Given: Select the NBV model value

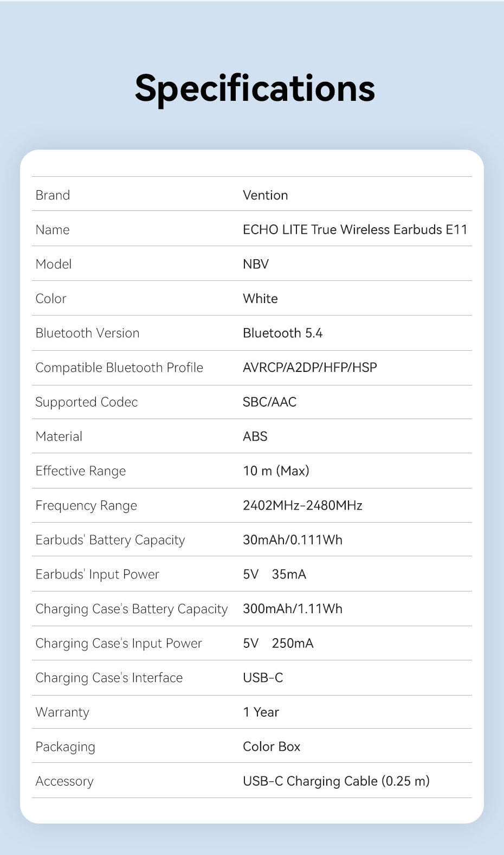Looking at the screenshot, I should [256, 264].
